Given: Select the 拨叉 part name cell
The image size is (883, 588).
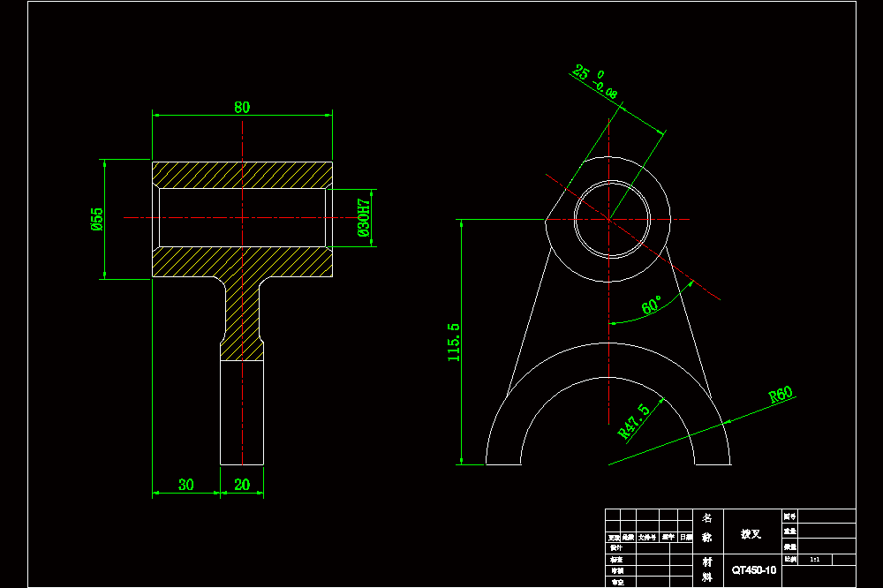Looking at the screenshot, I should pyautogui.click(x=751, y=534).
